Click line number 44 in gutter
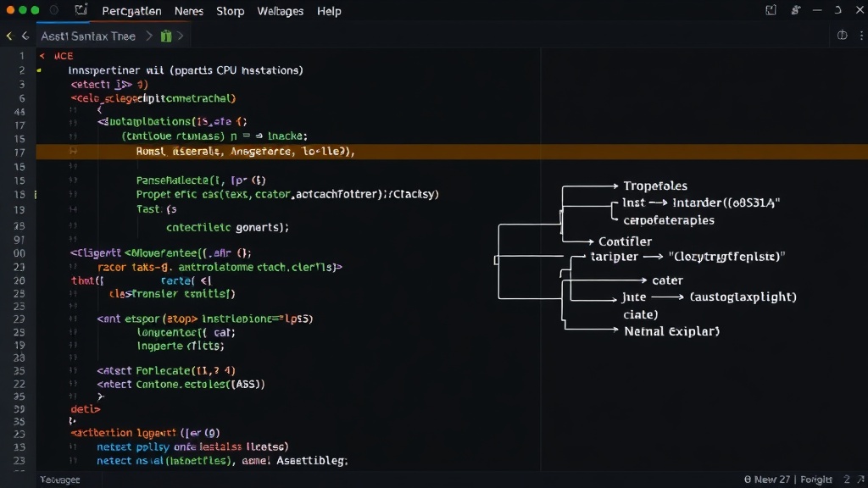868x488 pixels. [19, 112]
